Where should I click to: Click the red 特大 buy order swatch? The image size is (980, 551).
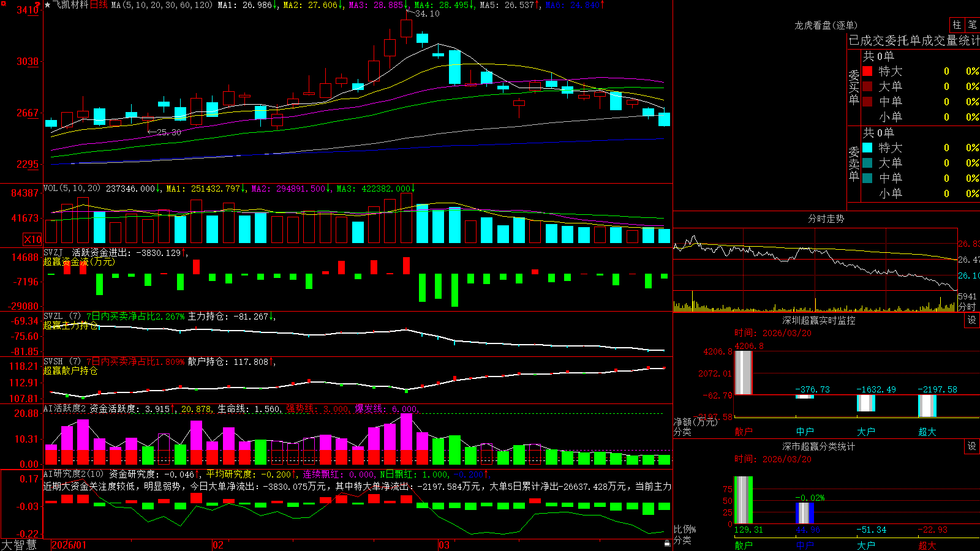tap(867, 71)
